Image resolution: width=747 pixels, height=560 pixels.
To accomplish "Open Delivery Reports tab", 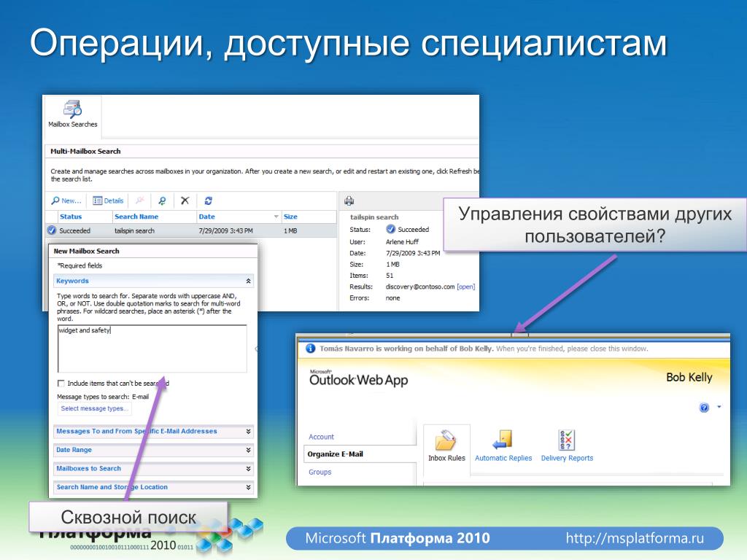I will pyautogui.click(x=567, y=446).
